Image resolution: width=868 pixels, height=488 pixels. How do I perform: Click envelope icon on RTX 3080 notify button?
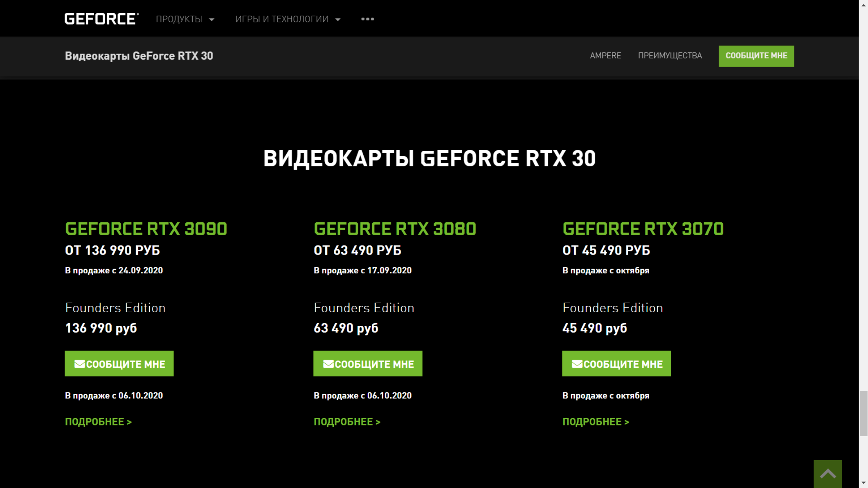[328, 364]
